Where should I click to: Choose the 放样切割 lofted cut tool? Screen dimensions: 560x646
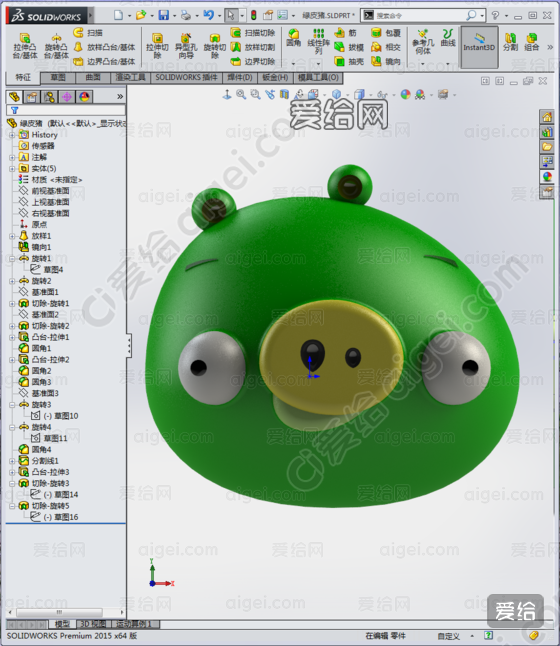click(x=253, y=47)
